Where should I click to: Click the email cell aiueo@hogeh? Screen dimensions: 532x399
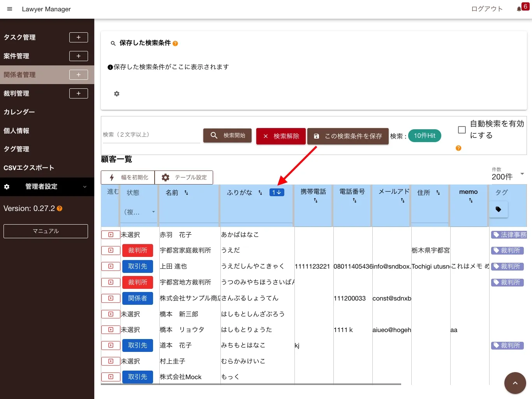click(x=392, y=330)
